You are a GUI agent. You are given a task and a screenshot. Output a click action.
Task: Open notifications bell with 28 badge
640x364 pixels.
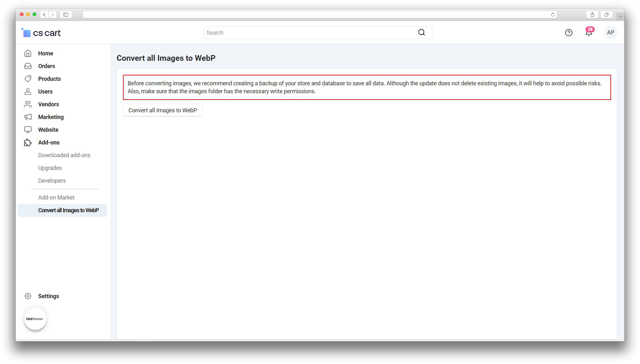click(589, 33)
